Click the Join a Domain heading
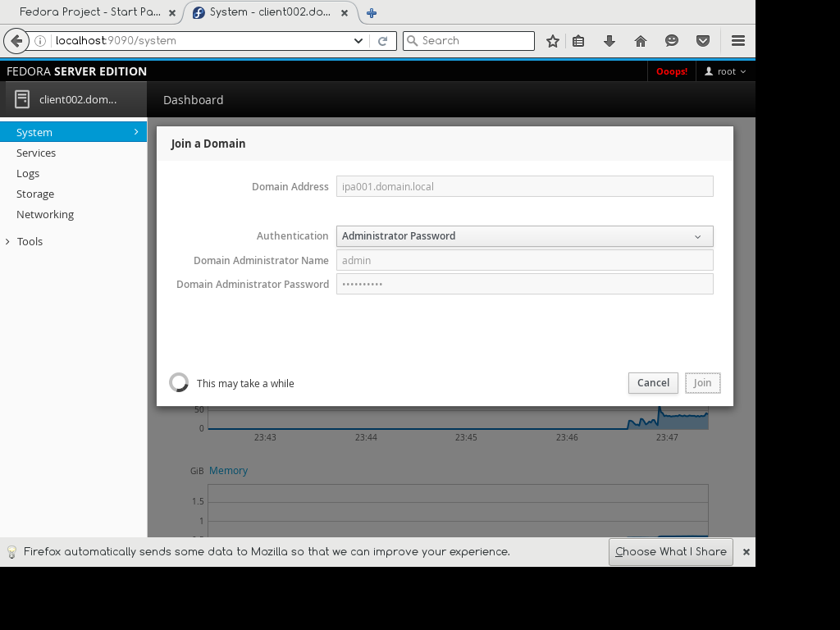840x630 pixels. (x=208, y=144)
